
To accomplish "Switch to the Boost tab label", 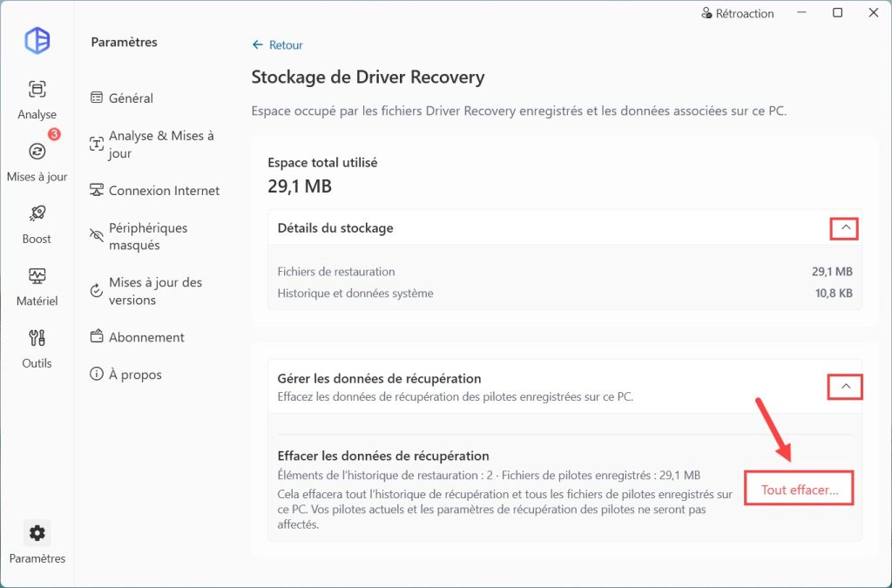I will coord(37,239).
